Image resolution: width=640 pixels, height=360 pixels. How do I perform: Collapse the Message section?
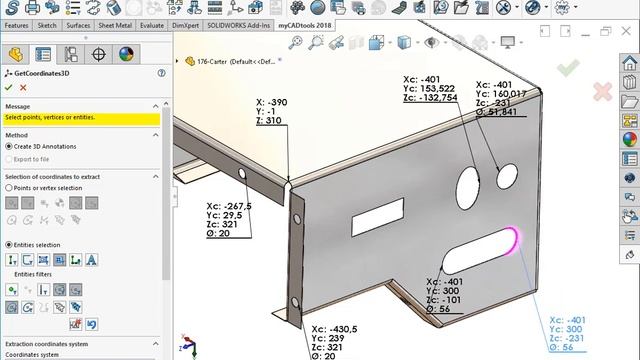tap(156, 106)
